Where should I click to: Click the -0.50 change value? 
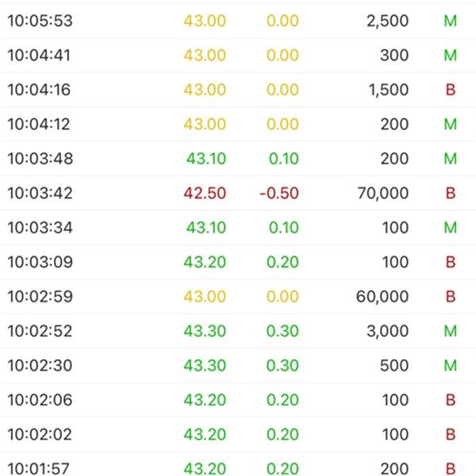[x=279, y=193]
